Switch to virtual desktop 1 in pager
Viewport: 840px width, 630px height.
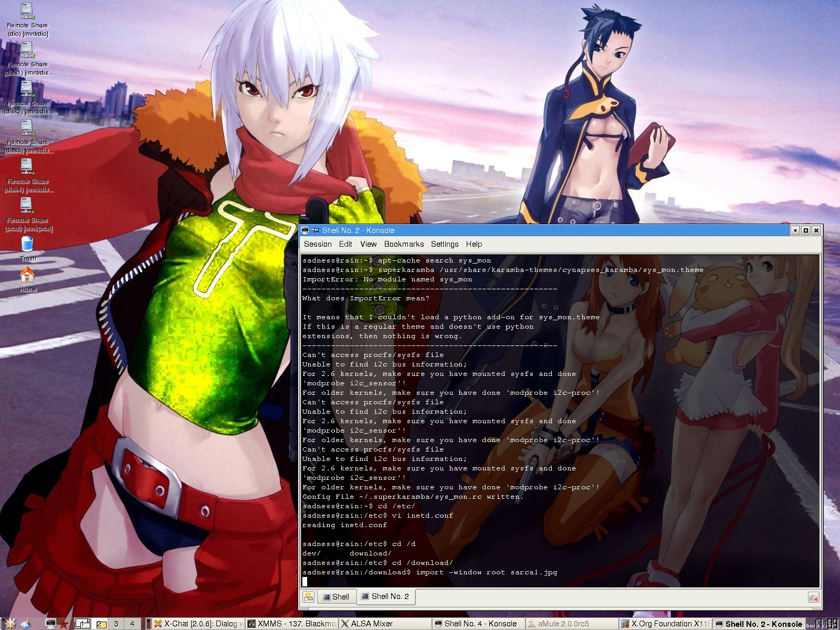(x=82, y=624)
